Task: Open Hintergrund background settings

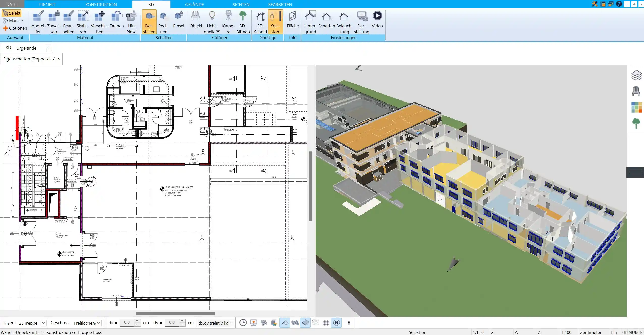Action: 310,22
